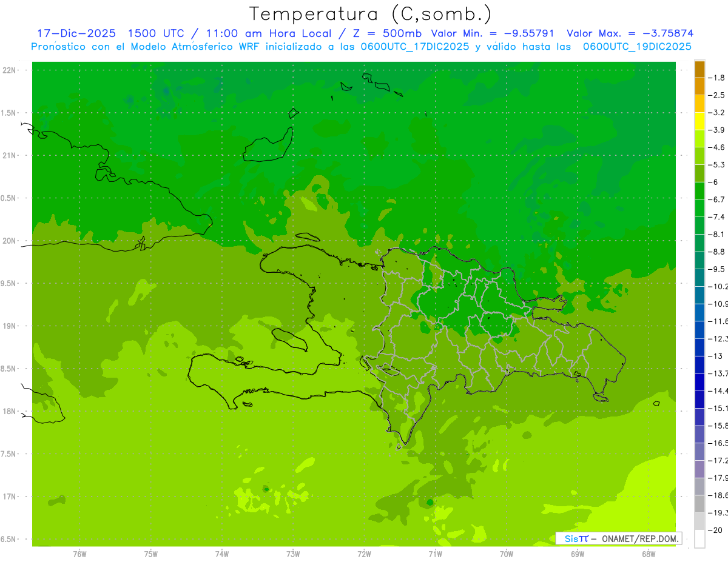The height and width of the screenshot is (562, 728).
Task: Click the 17N latitude label
Action: pos(10,497)
